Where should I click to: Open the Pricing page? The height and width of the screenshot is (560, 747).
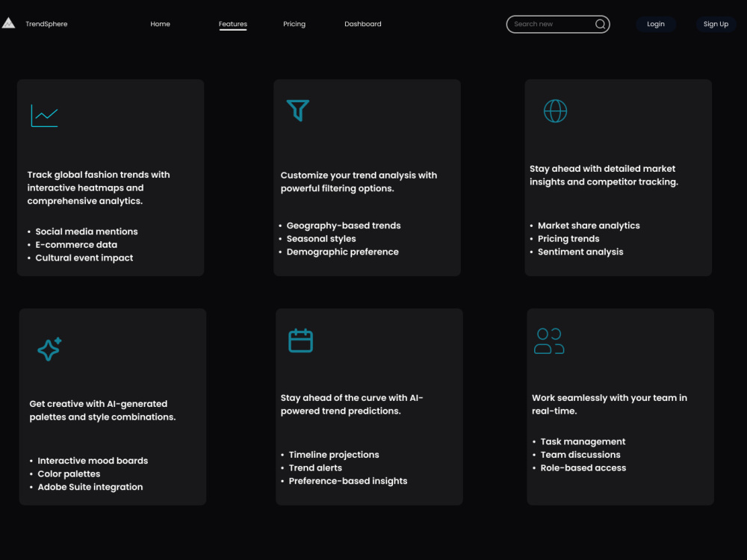click(294, 24)
